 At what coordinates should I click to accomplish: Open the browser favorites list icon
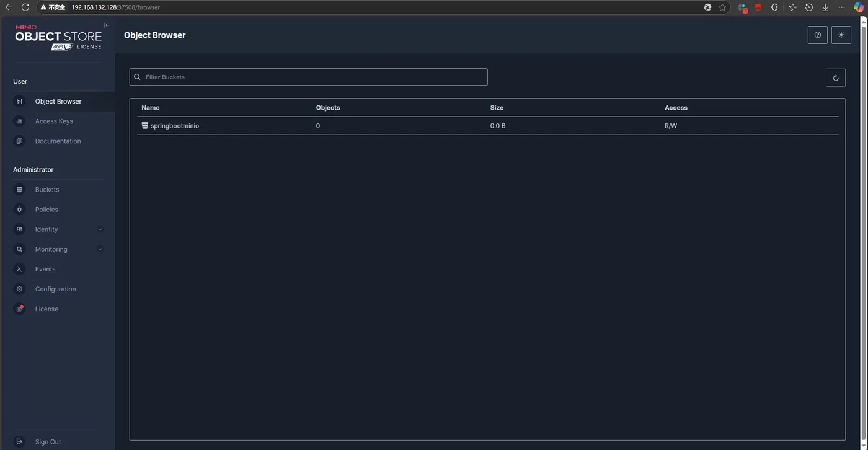click(x=793, y=7)
